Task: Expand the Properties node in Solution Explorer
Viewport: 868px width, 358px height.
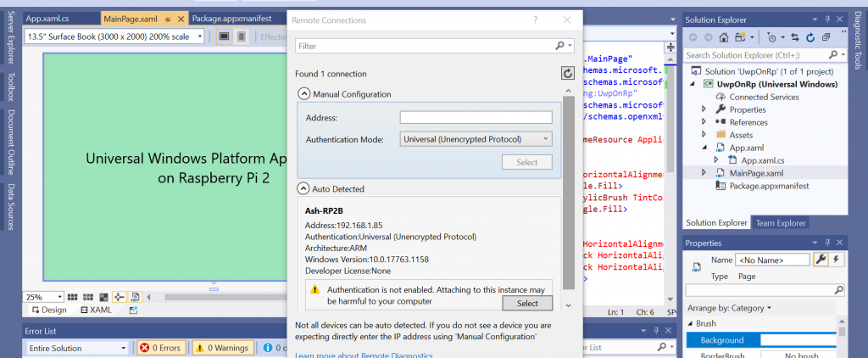Action: pos(704,109)
